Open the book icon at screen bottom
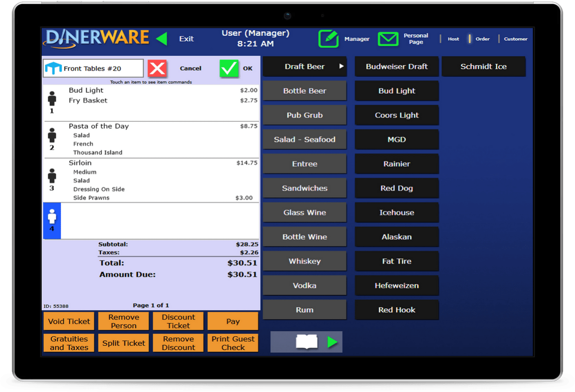Image resolution: width=575 pixels, height=392 pixels. click(306, 342)
